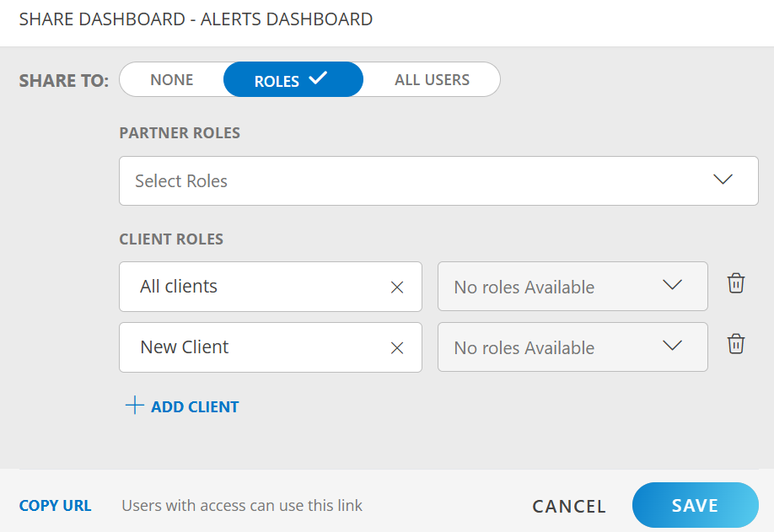This screenshot has width=774, height=532.
Task: Clear the New Client selection with X
Action: pyautogui.click(x=397, y=348)
